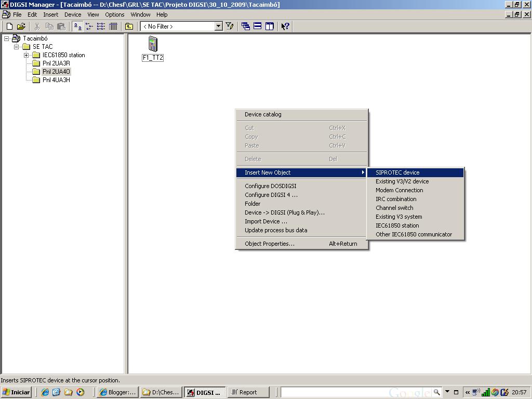Collapse the SE TAC tree node

pos(16,47)
